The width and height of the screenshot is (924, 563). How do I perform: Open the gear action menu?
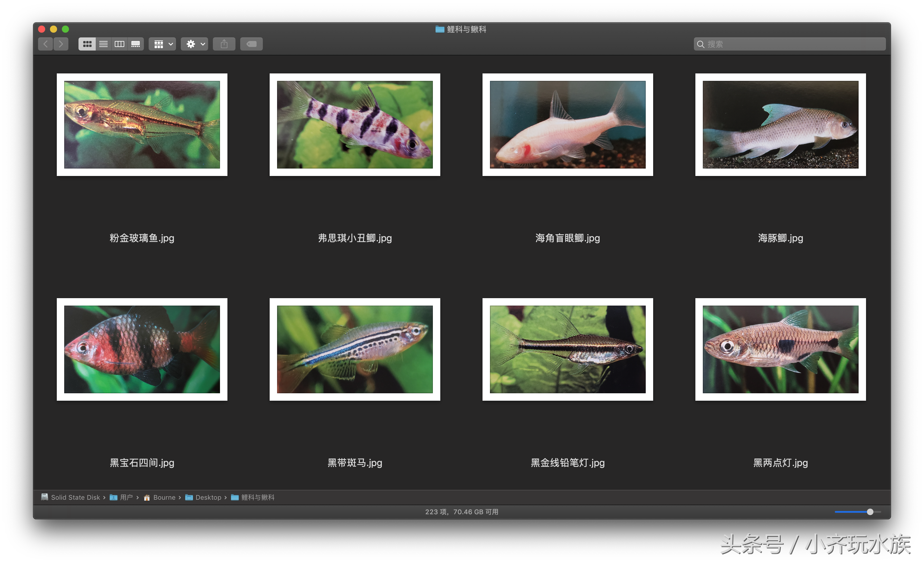(x=195, y=44)
